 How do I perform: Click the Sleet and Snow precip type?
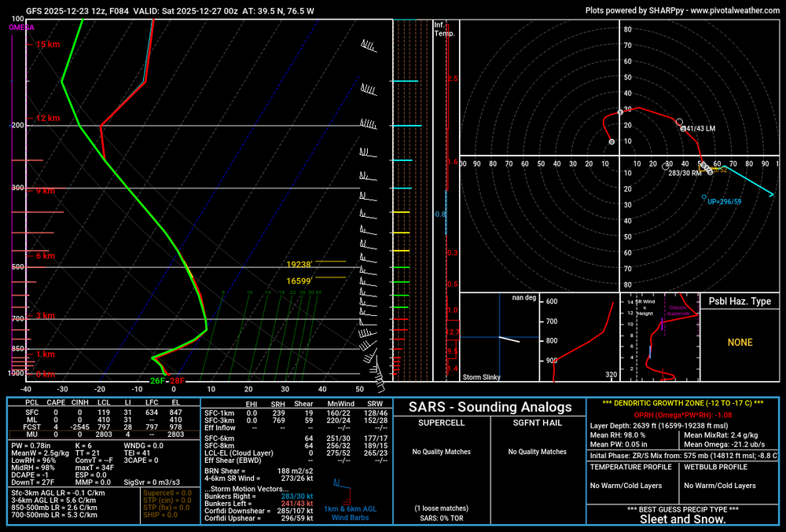coord(682,519)
